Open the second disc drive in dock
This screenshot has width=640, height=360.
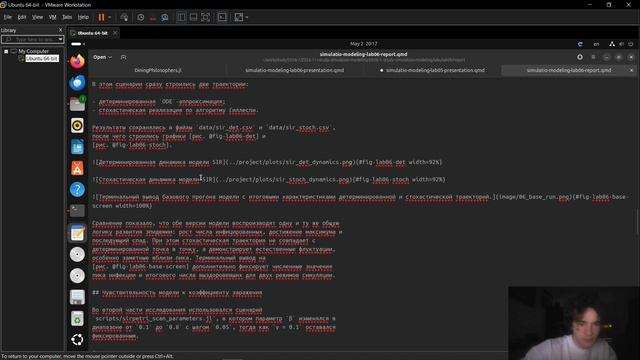pyautogui.click(x=77, y=276)
